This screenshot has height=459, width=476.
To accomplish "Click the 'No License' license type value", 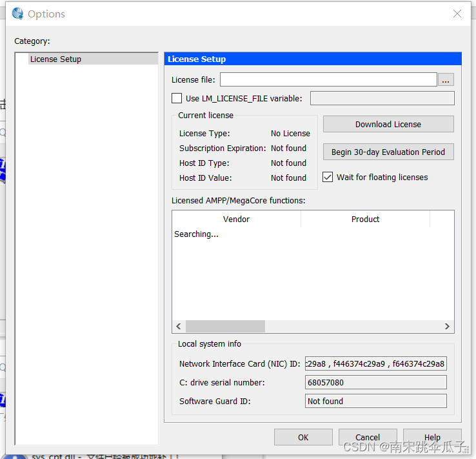I will (x=290, y=134).
